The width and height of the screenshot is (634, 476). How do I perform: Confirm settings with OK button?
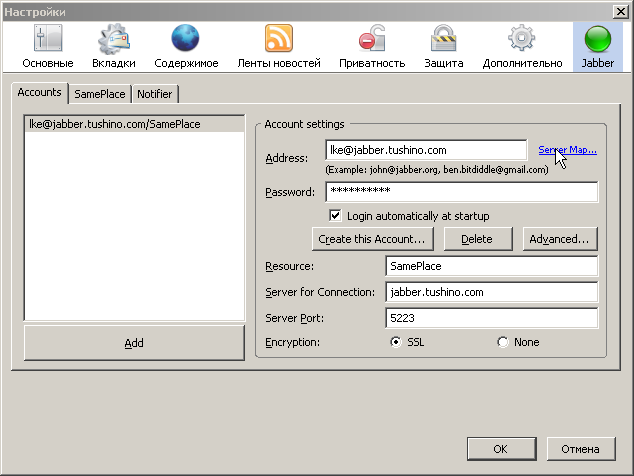tap(501, 449)
